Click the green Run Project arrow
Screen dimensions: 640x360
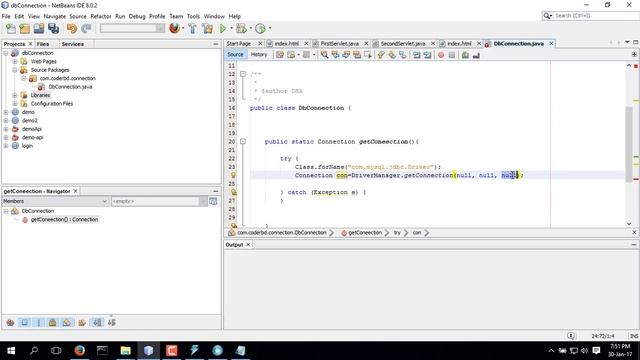tap(223, 29)
